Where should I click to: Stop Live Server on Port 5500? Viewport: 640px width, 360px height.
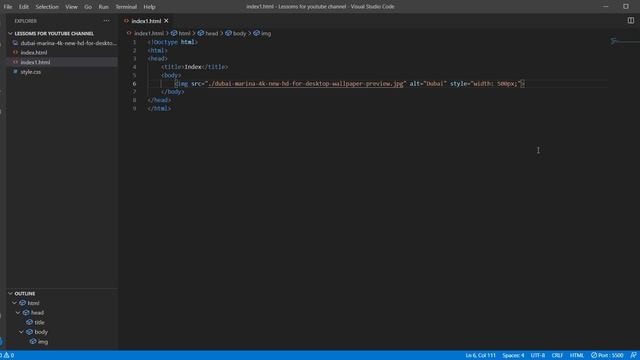click(x=607, y=356)
